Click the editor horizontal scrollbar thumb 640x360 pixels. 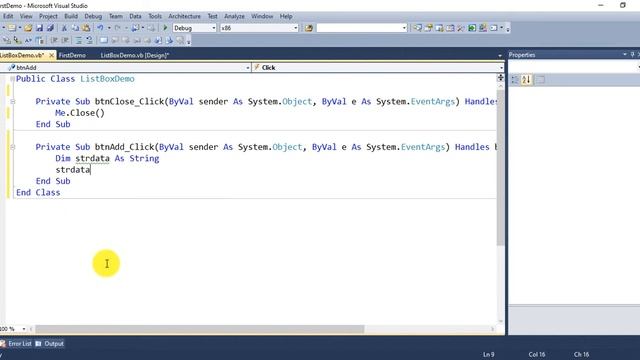[x=200, y=329]
